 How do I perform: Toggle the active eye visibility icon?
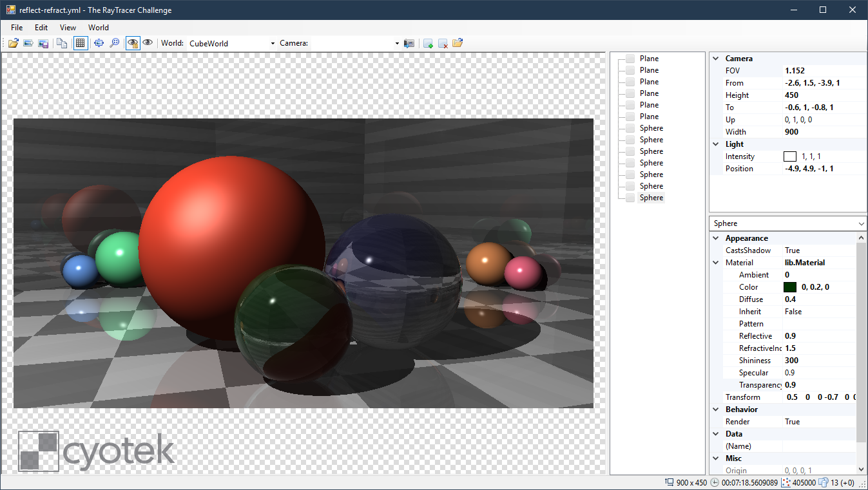point(133,43)
